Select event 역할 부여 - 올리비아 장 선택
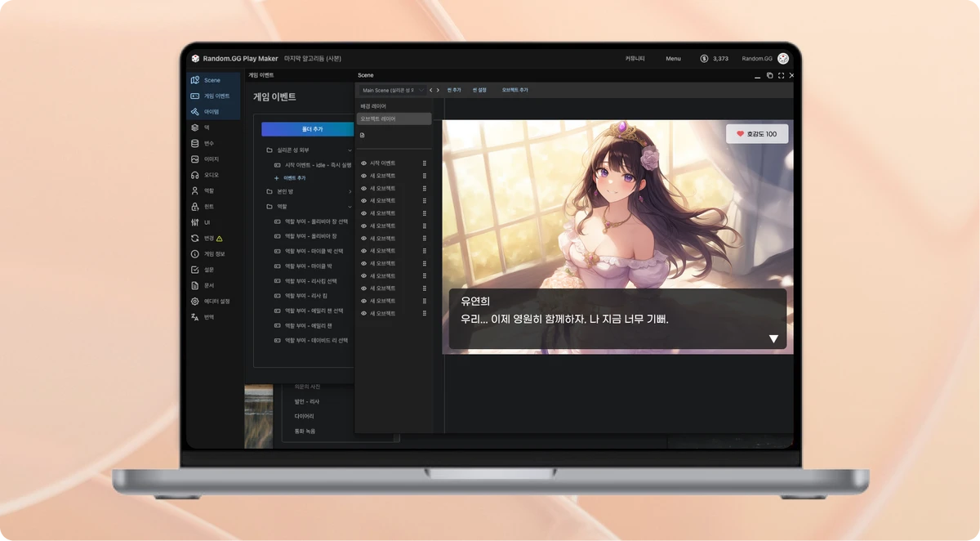The image size is (980, 541). pos(311,221)
